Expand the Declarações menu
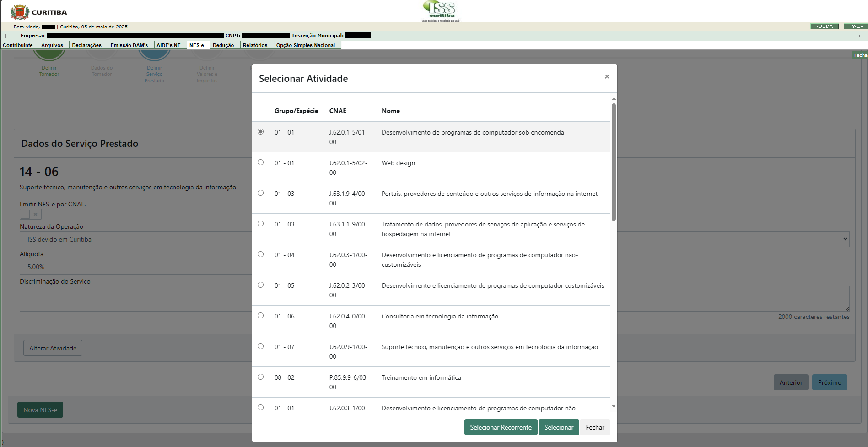 86,45
